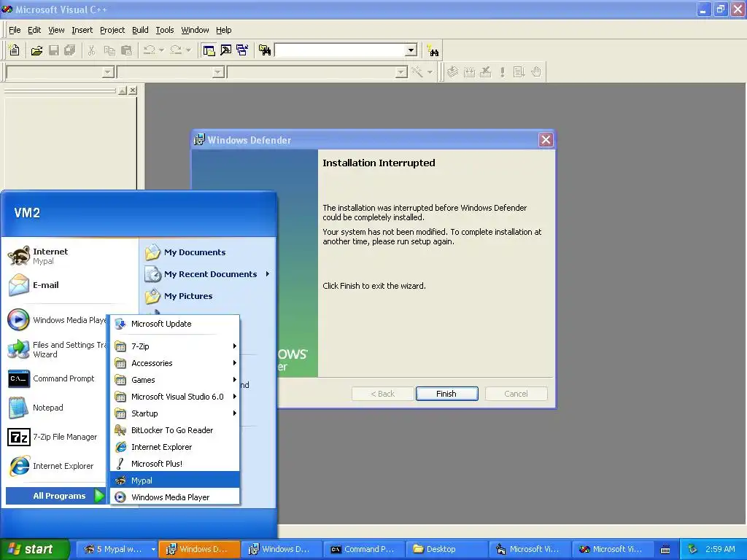This screenshot has height=560, width=747.
Task: Click the Compile toolbar icon
Action: coord(452,72)
